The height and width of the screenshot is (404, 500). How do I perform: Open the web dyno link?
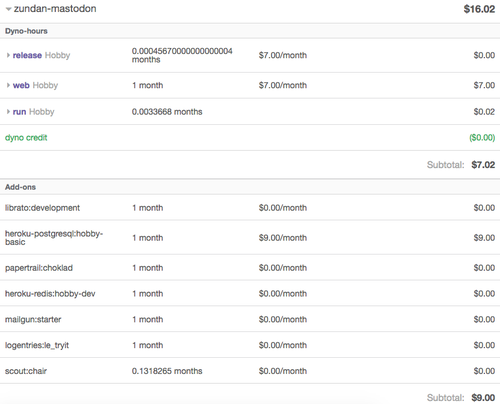pos(21,85)
